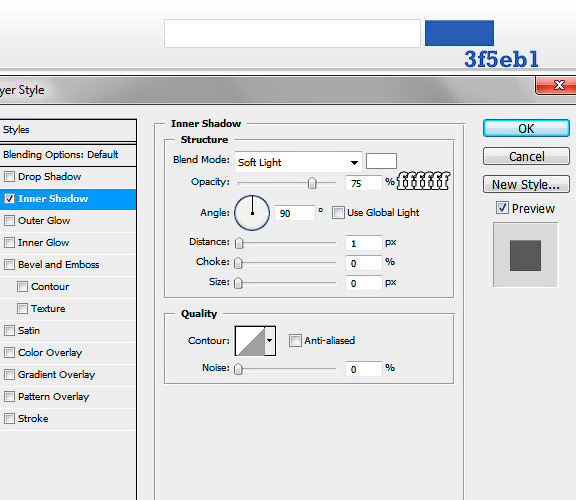Click the Opacity value field

click(x=364, y=183)
